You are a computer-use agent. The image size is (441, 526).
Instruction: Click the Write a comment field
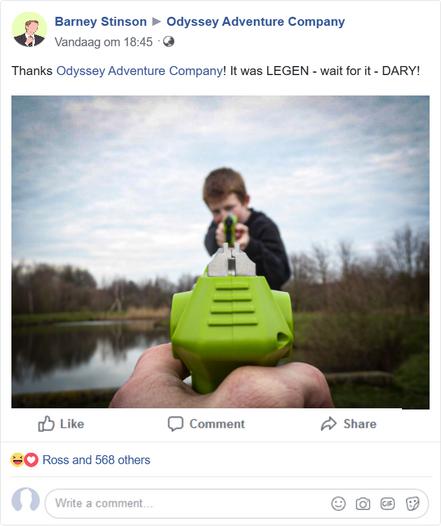pos(237,504)
